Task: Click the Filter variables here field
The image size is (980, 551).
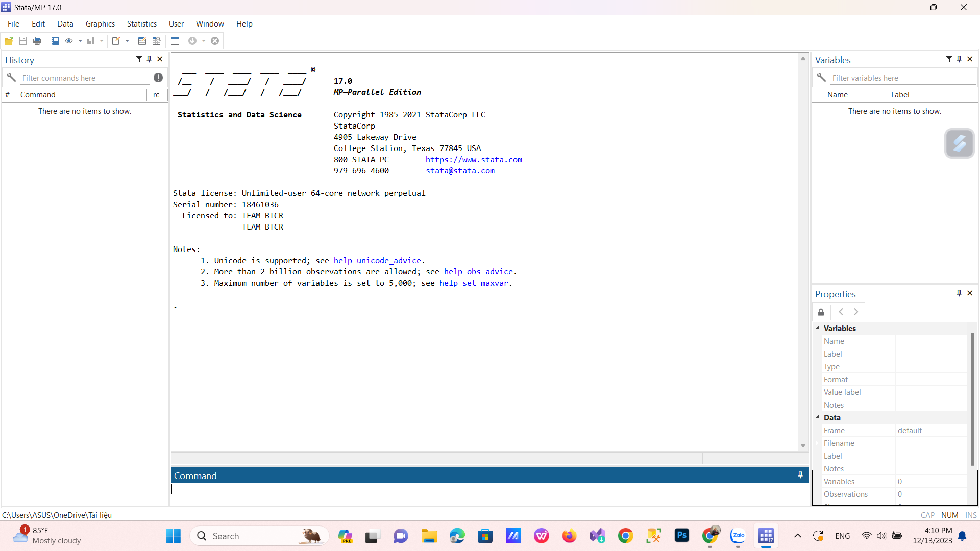Action: tap(902, 78)
